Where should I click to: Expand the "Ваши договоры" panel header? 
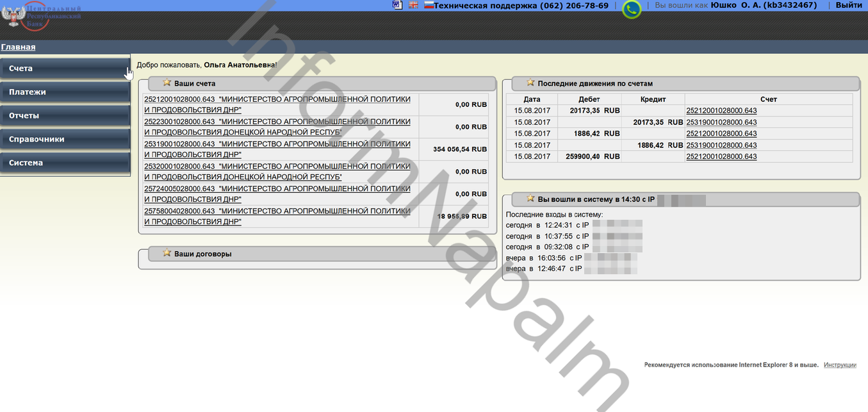point(320,254)
